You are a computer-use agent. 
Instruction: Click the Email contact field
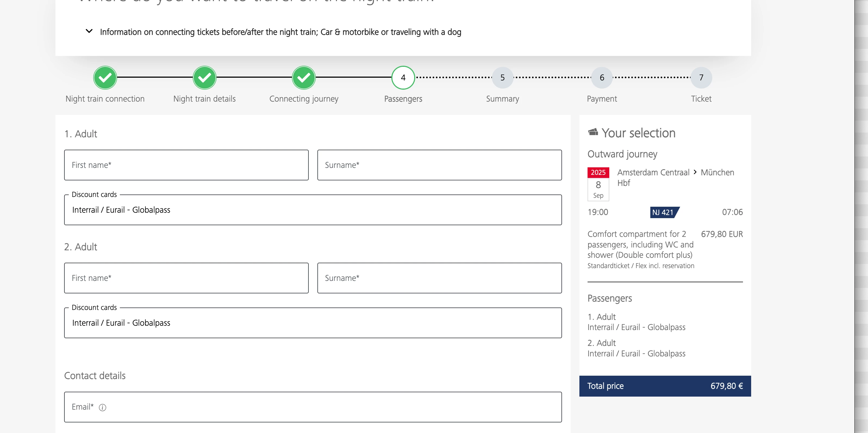313,407
